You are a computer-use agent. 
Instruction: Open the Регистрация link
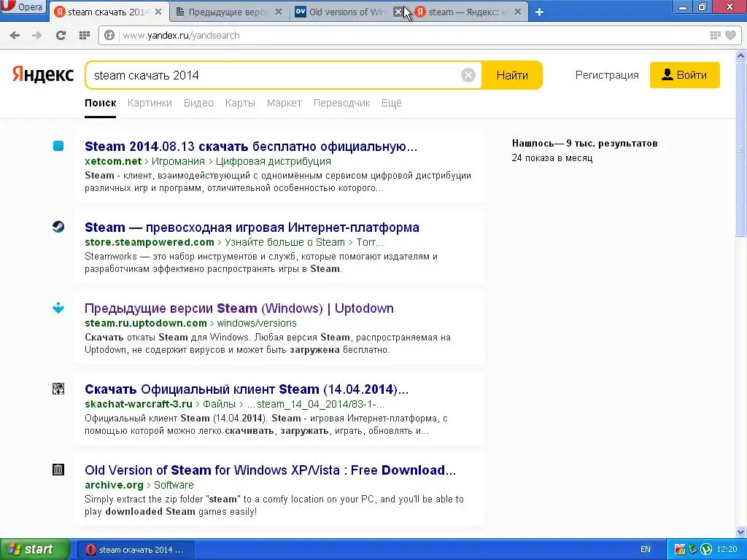tap(607, 75)
